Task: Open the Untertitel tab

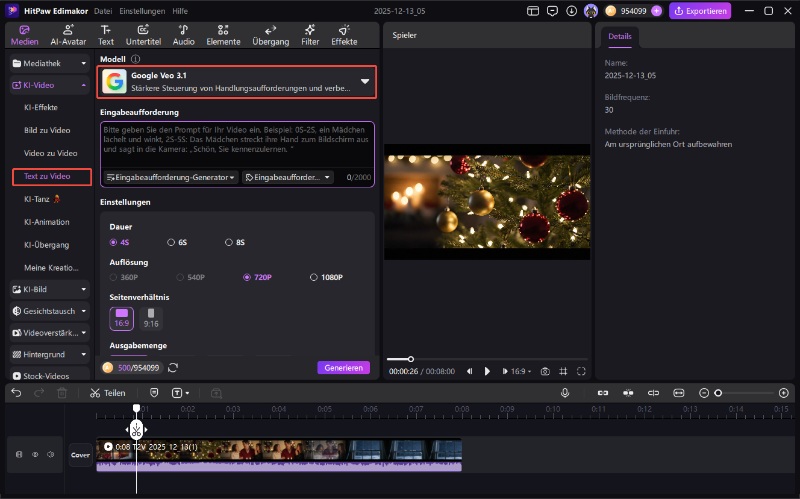Action: pos(143,35)
